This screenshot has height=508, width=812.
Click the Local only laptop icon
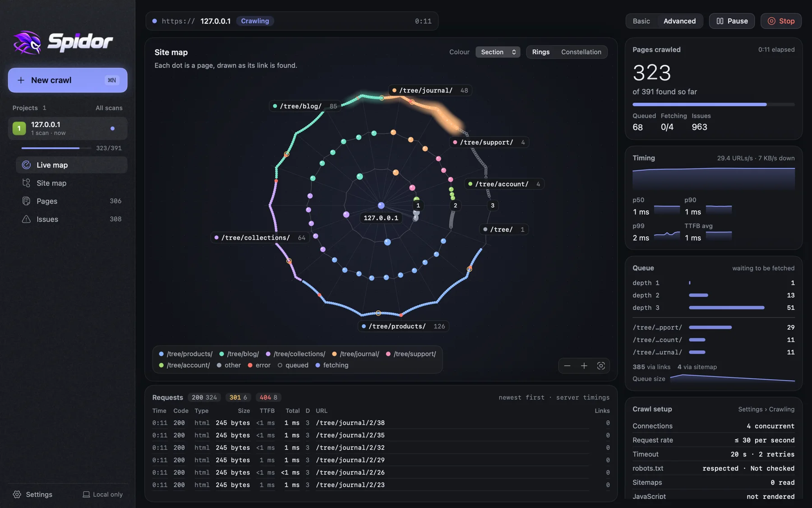tap(86, 494)
